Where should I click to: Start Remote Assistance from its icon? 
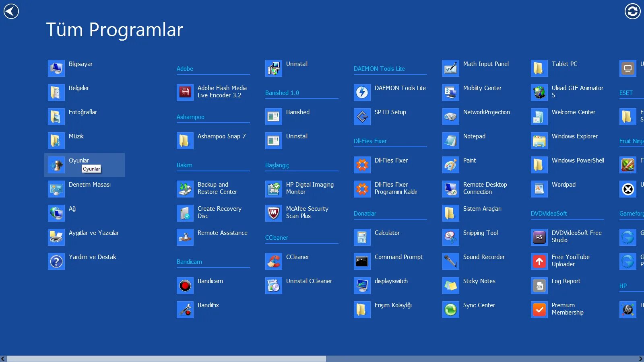tap(185, 237)
